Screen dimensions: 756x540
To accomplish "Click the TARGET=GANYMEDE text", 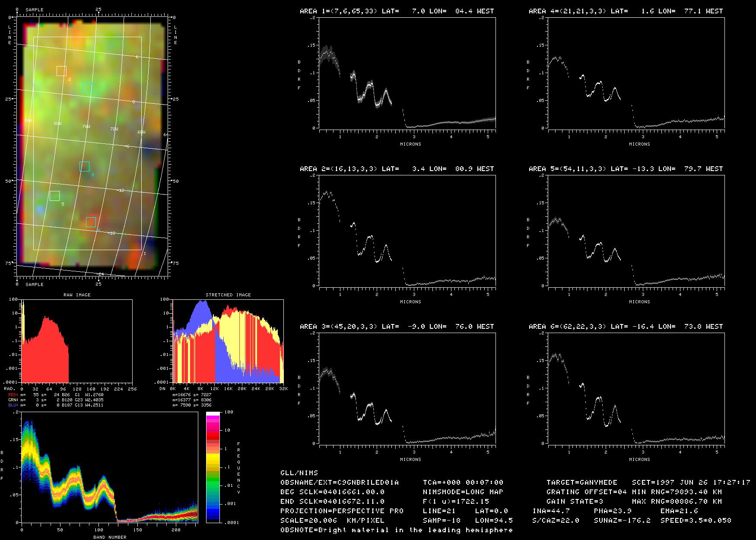I will 581,482.
